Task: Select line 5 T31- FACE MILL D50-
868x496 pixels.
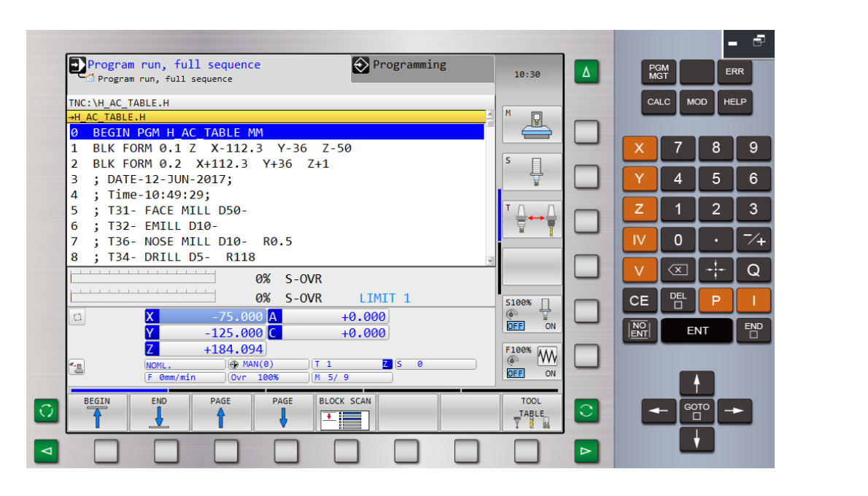Action: pyautogui.click(x=276, y=210)
